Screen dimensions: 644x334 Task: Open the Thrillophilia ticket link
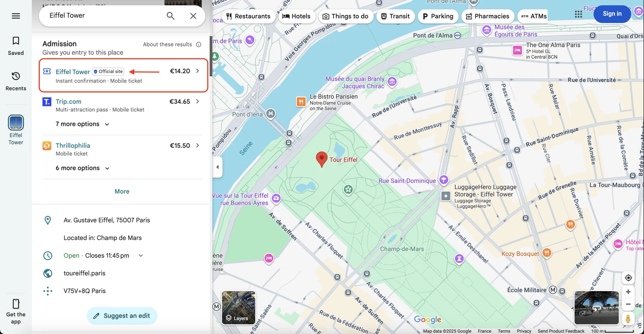pos(73,145)
